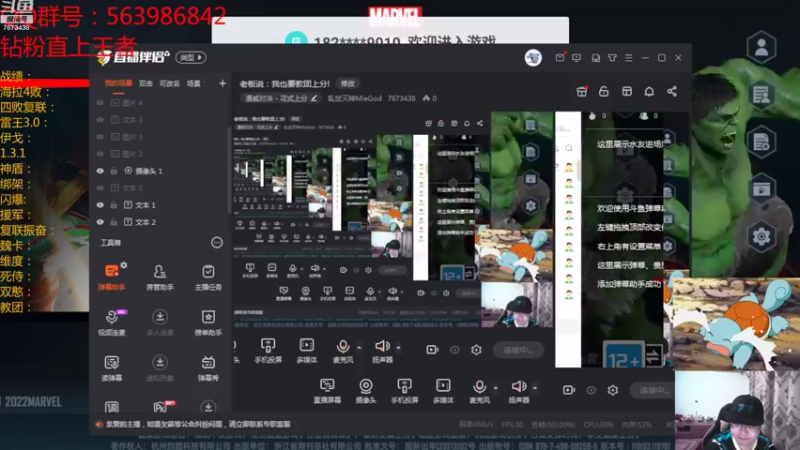Hide the 文本 1 source layer
This screenshot has width=800, height=450.
click(100, 205)
